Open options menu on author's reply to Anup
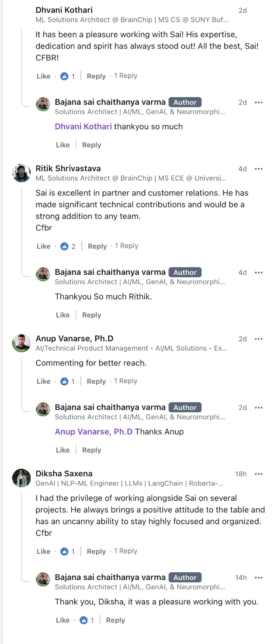 click(258, 407)
